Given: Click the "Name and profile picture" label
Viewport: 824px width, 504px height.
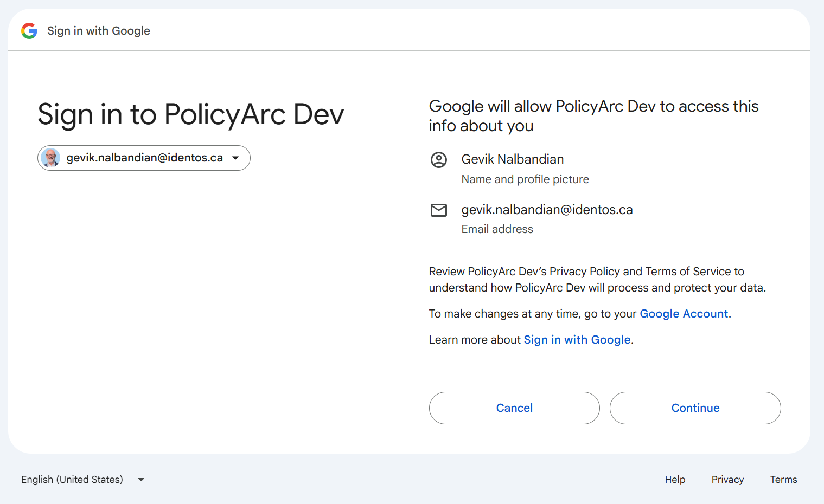Looking at the screenshot, I should [x=525, y=179].
